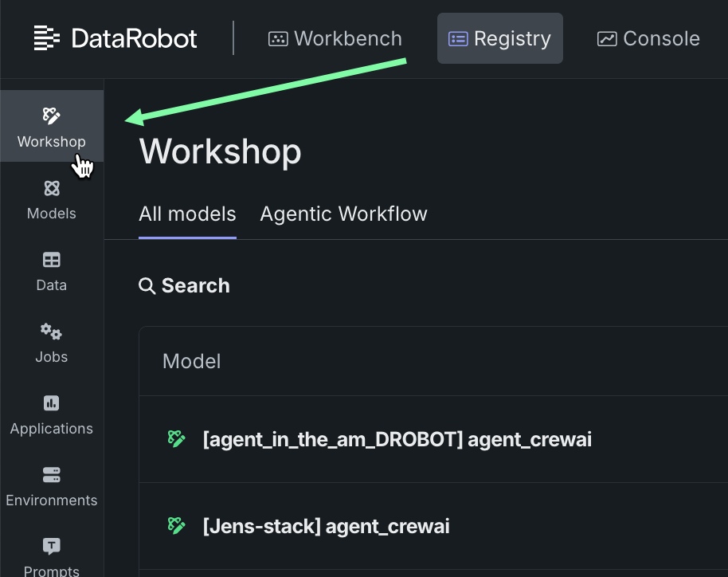Open Models in the sidebar
Image resolution: width=728 pixels, height=577 pixels.
pos(52,199)
